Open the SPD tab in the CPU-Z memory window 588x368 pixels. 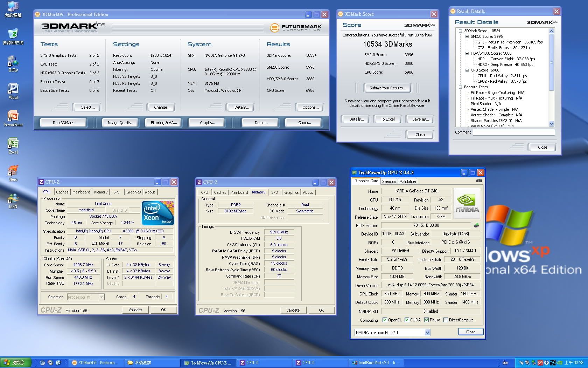[x=275, y=192]
